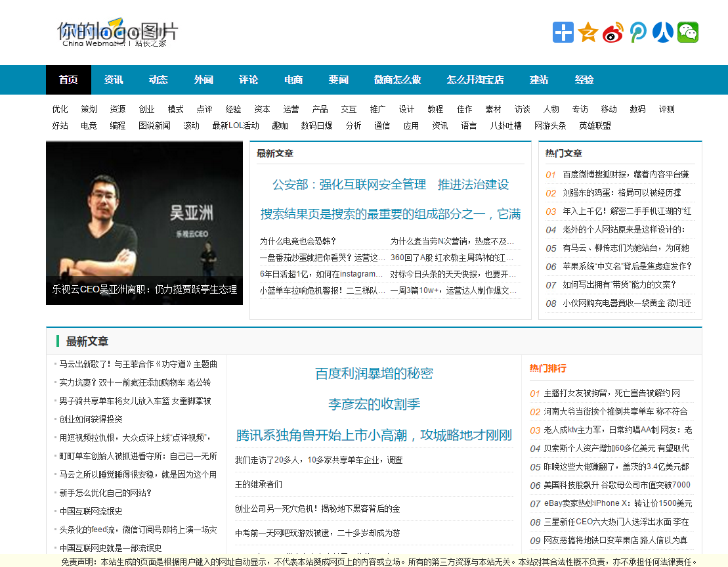Open the 教程 sub-category link
This screenshot has width=728, height=567.
click(x=435, y=109)
